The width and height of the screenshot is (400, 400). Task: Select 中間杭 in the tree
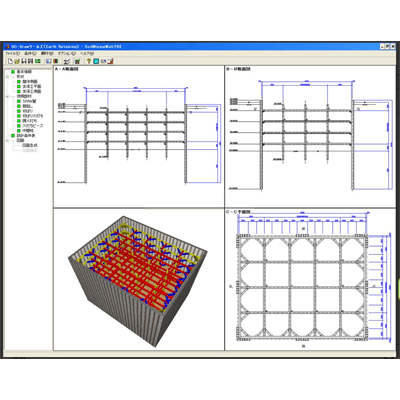(28, 131)
